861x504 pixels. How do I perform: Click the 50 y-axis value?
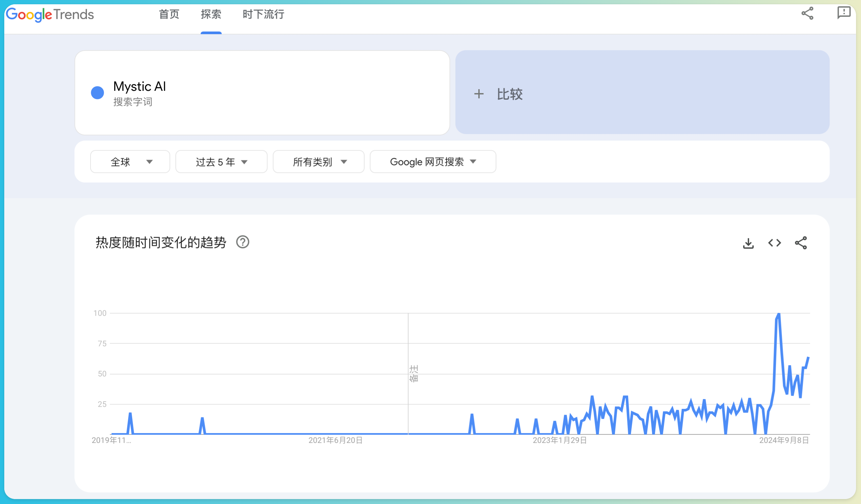pos(102,374)
